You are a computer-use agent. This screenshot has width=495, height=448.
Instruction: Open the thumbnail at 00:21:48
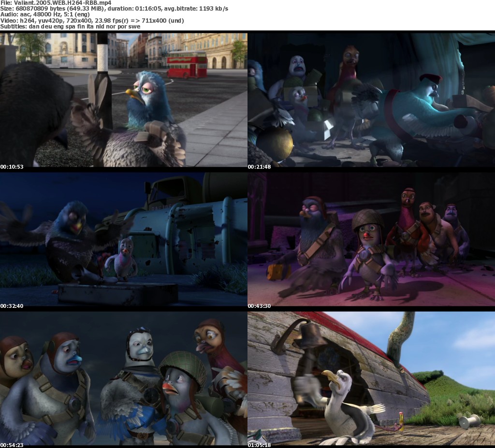371,100
